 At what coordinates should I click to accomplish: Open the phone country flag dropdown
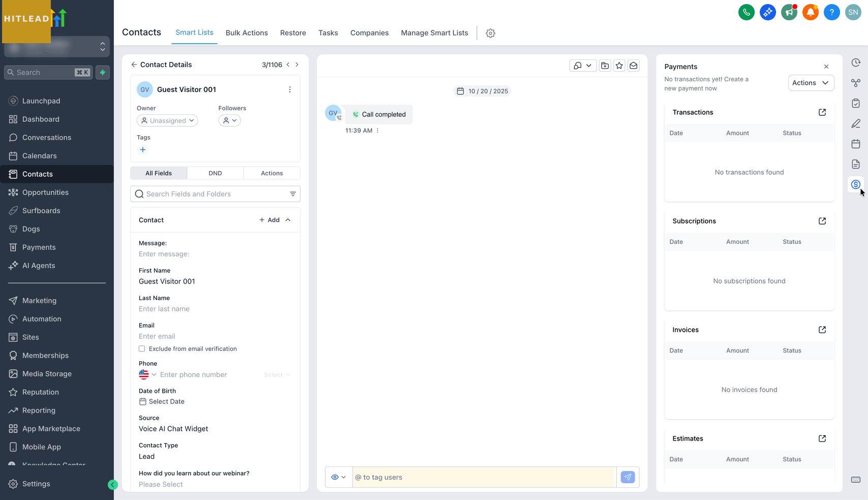coord(147,374)
